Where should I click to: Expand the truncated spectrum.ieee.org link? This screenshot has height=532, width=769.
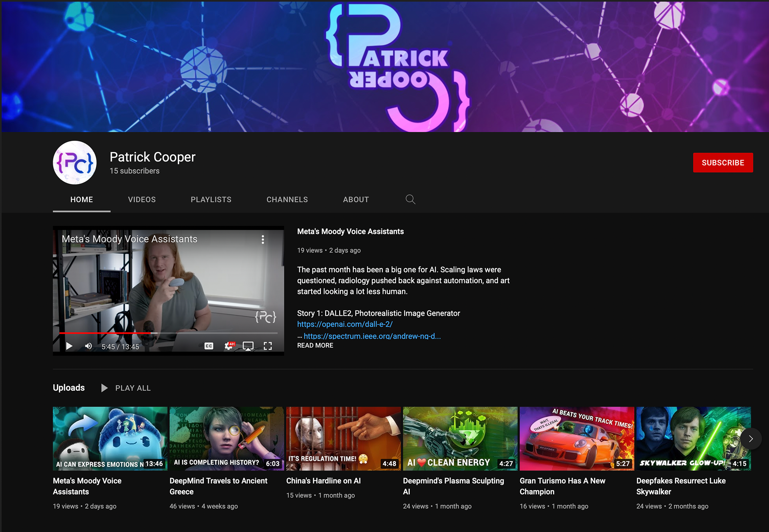[372, 336]
